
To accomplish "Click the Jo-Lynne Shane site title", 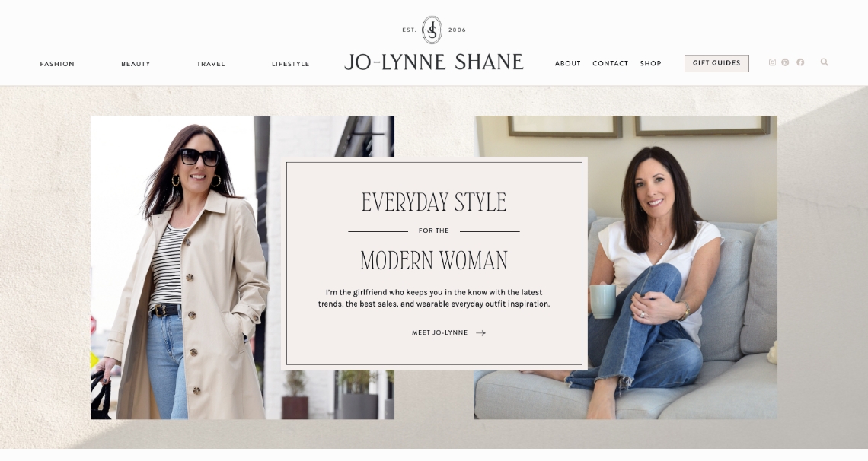I will click(434, 62).
